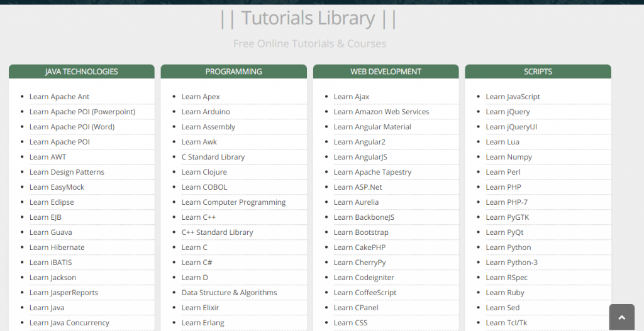The height and width of the screenshot is (331, 644).
Task: Open Learn JasperReports tutorial
Action: coord(64,293)
